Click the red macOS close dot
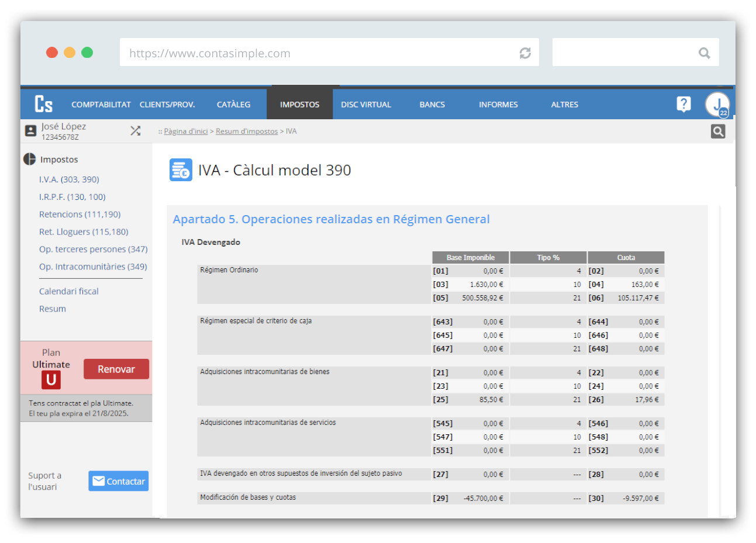 pos(52,53)
